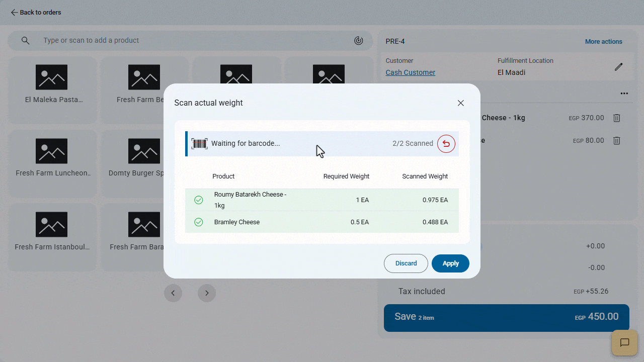Click the 1 EA required weight cell
644x362 pixels.
[x=362, y=200]
